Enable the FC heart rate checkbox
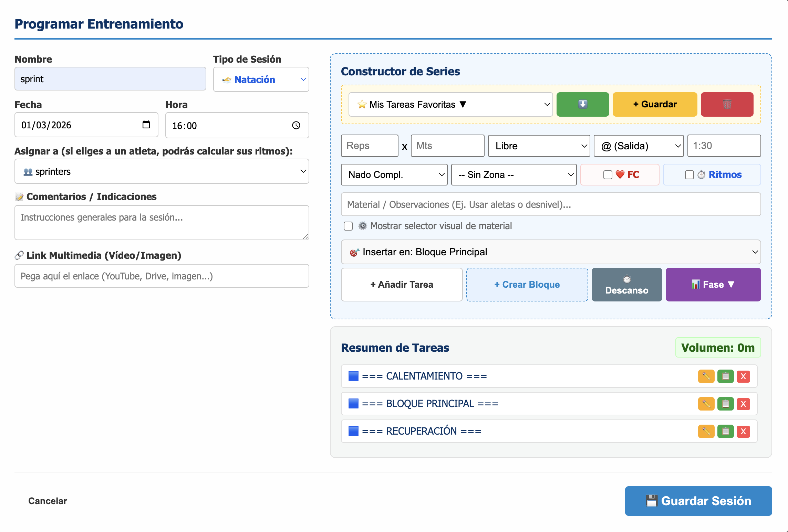This screenshot has height=532, width=788. (x=608, y=175)
